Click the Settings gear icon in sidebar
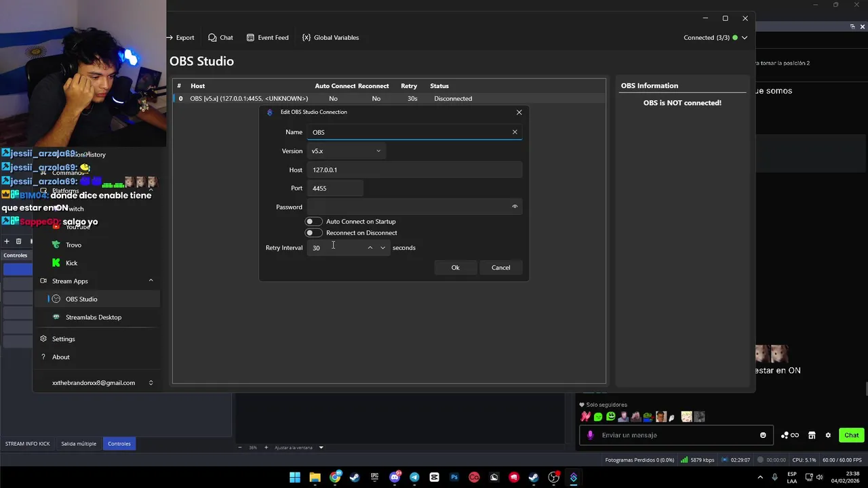The height and width of the screenshot is (488, 868). pyautogui.click(x=43, y=339)
